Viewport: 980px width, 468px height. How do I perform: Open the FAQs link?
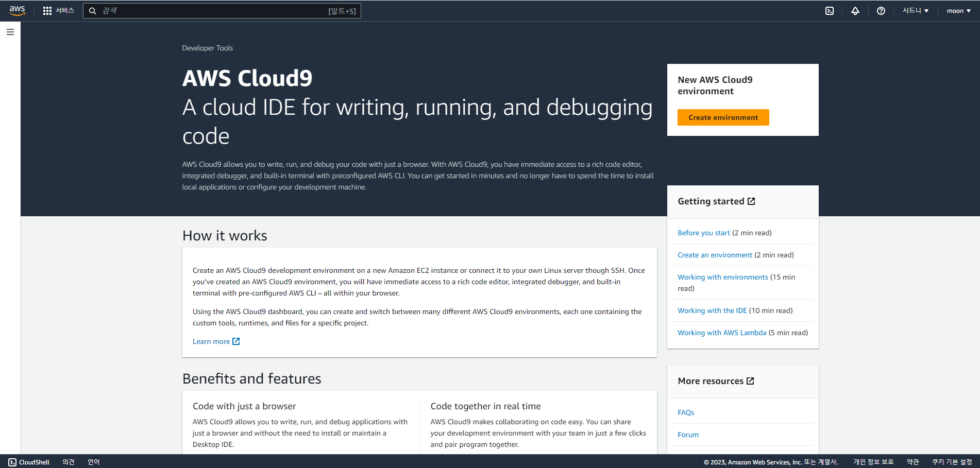686,412
